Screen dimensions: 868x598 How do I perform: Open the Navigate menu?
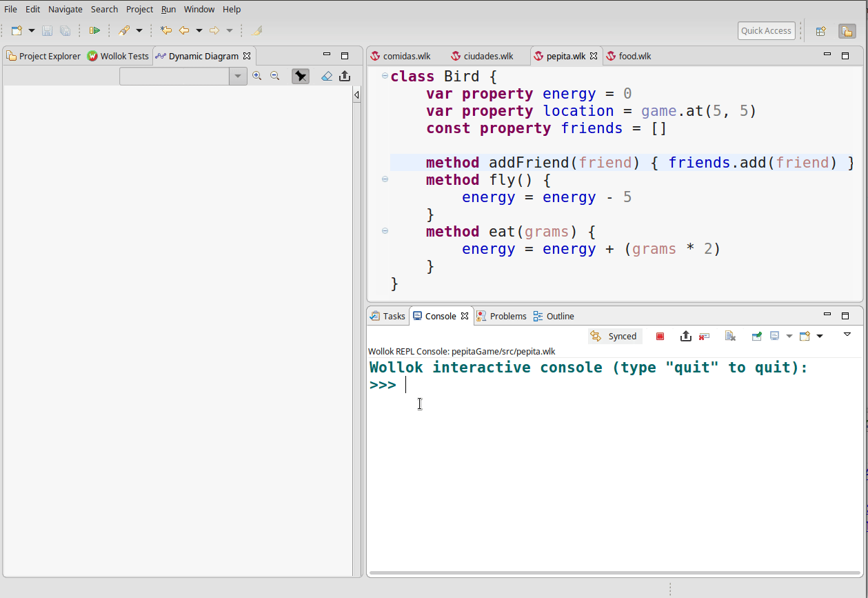[65, 9]
